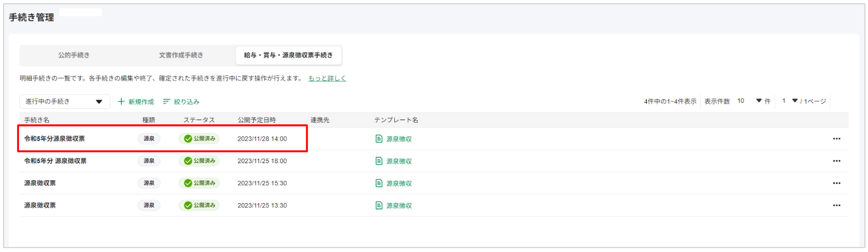Click the 手続き名 column header

click(x=37, y=120)
